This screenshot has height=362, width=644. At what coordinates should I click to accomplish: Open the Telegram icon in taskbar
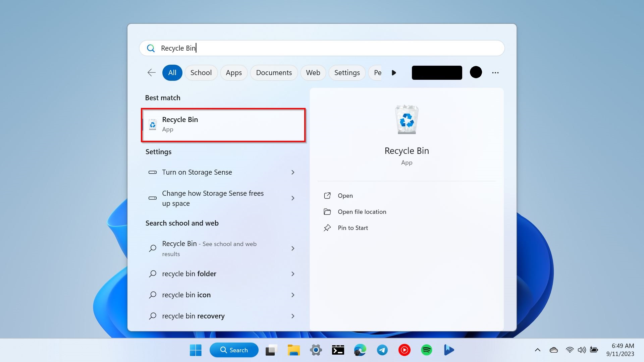click(x=383, y=350)
